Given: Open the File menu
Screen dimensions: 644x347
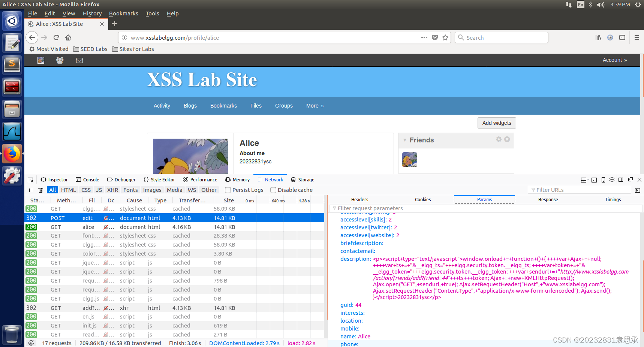Looking at the screenshot, I should pyautogui.click(x=33, y=13).
